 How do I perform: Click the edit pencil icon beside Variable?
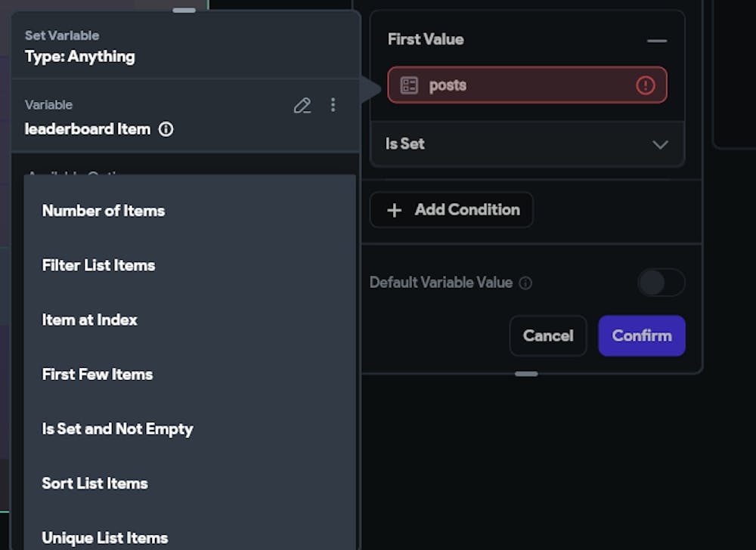302,106
